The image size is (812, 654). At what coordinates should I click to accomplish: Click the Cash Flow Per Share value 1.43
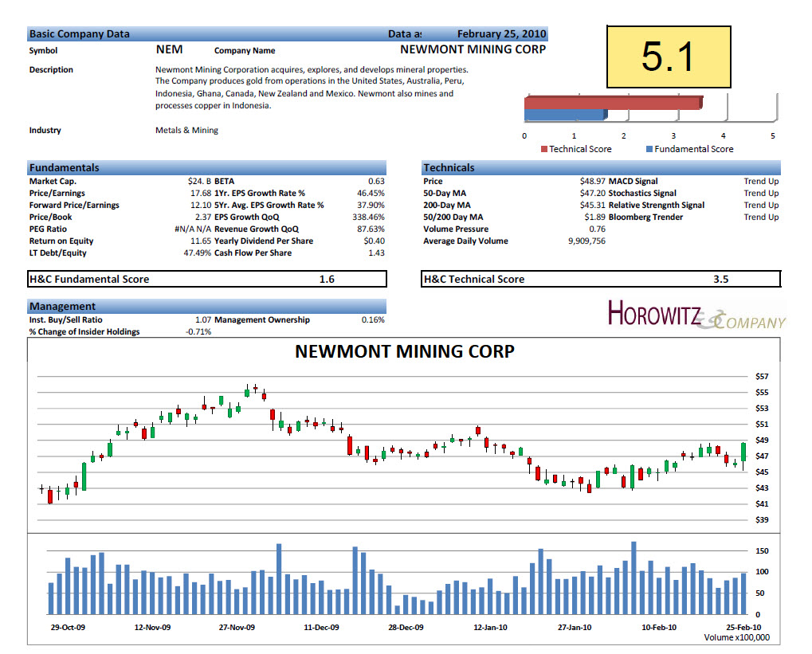coord(376,253)
